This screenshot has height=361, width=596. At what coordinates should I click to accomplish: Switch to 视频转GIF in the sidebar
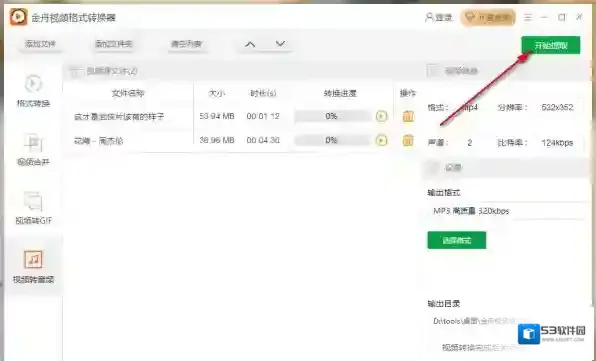[33, 208]
